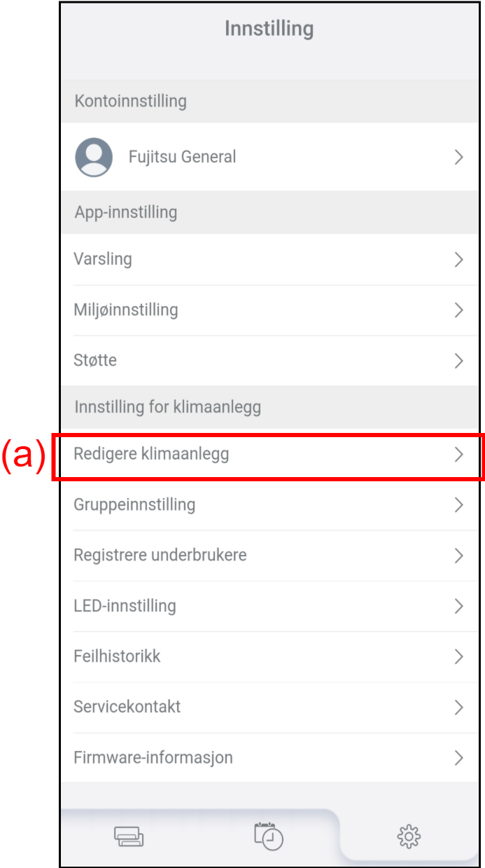Tap the chevron next to Støtte
Screen dimensions: 485x868
(459, 361)
